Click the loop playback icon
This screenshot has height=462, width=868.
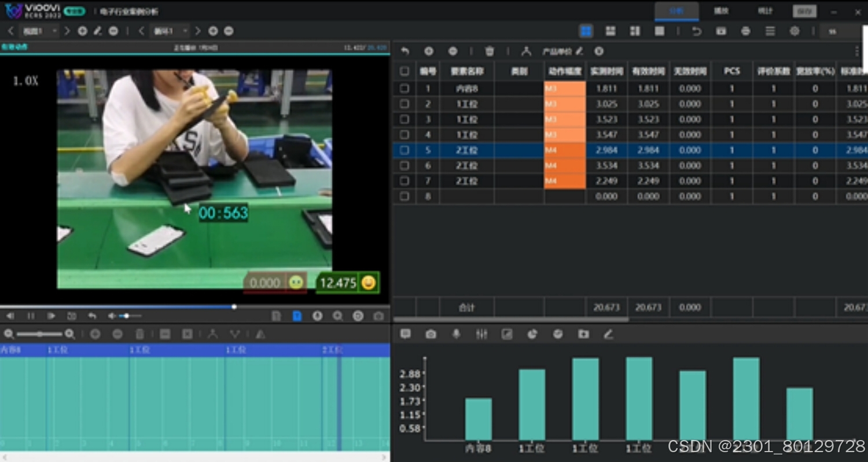pos(72,316)
